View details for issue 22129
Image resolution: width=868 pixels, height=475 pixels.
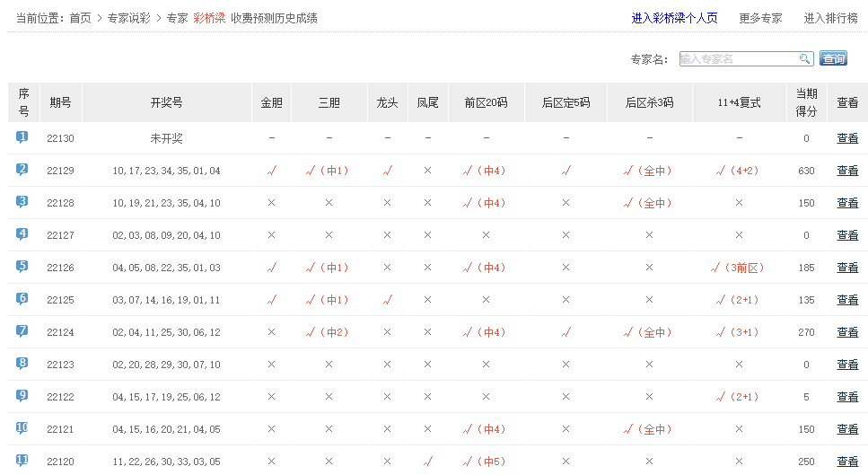(x=847, y=171)
